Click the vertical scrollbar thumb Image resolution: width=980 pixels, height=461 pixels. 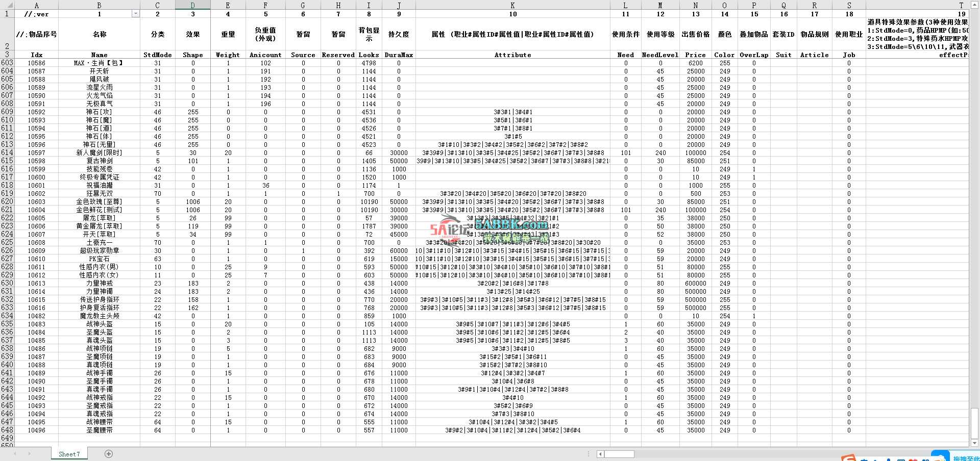click(974, 423)
